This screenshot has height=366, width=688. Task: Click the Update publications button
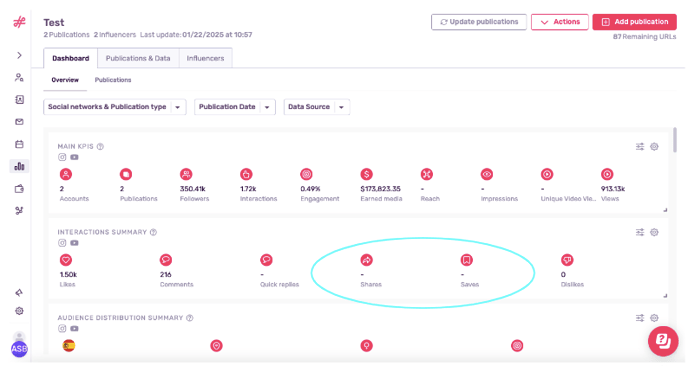[x=479, y=22]
